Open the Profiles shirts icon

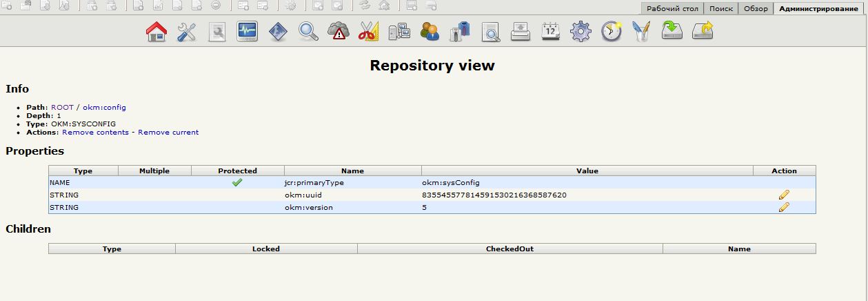460,32
